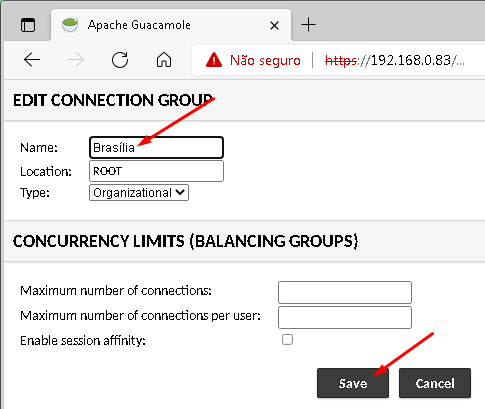This screenshot has height=409, width=485.
Task: Enable session affinity checkbox
Action: click(x=287, y=340)
